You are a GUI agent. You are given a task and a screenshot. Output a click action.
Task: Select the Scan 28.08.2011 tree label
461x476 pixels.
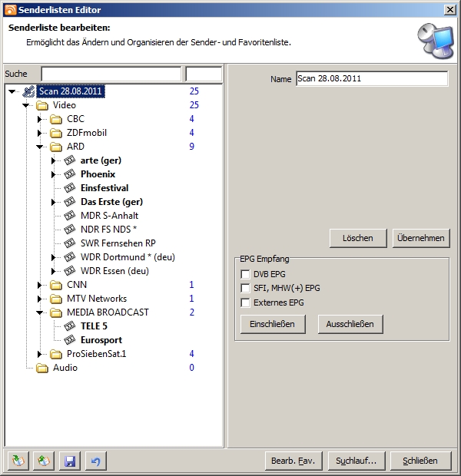(x=71, y=91)
